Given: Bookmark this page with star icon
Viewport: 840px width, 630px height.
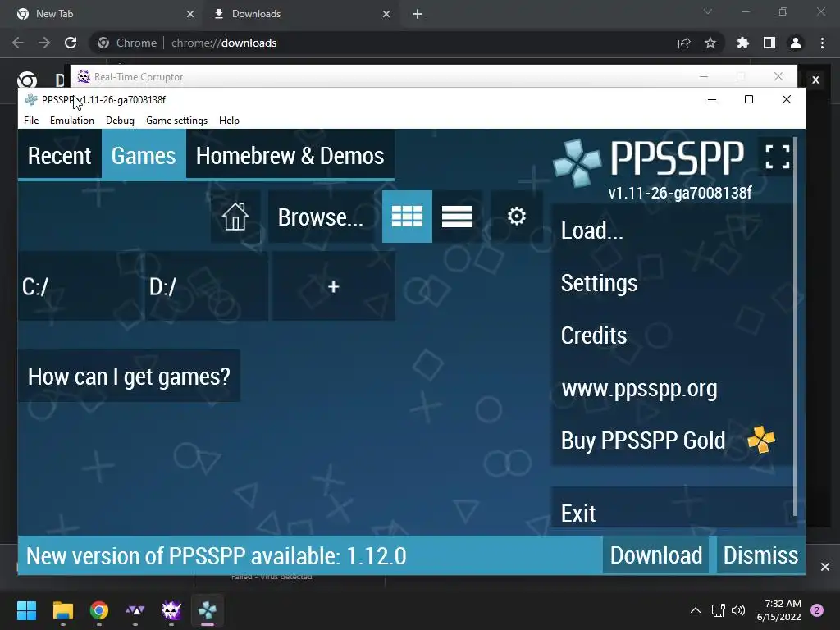Looking at the screenshot, I should [x=710, y=43].
